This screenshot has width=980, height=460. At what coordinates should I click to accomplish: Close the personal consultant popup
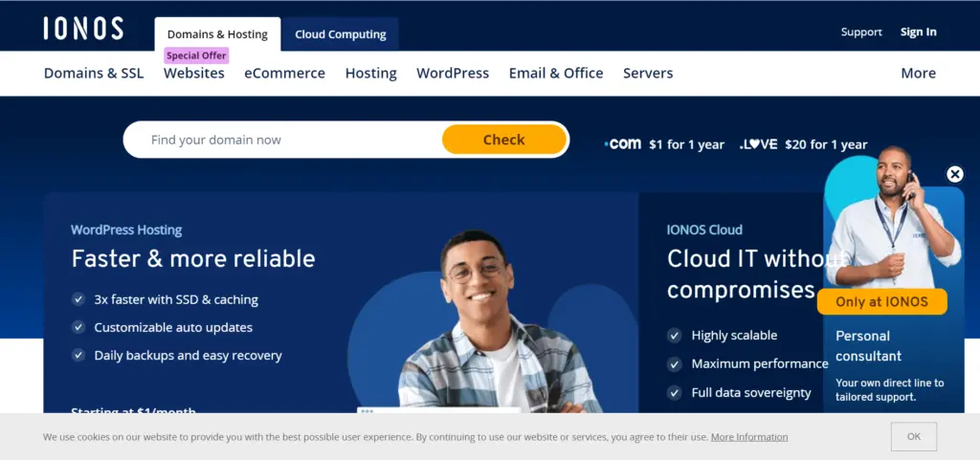pos(954,174)
